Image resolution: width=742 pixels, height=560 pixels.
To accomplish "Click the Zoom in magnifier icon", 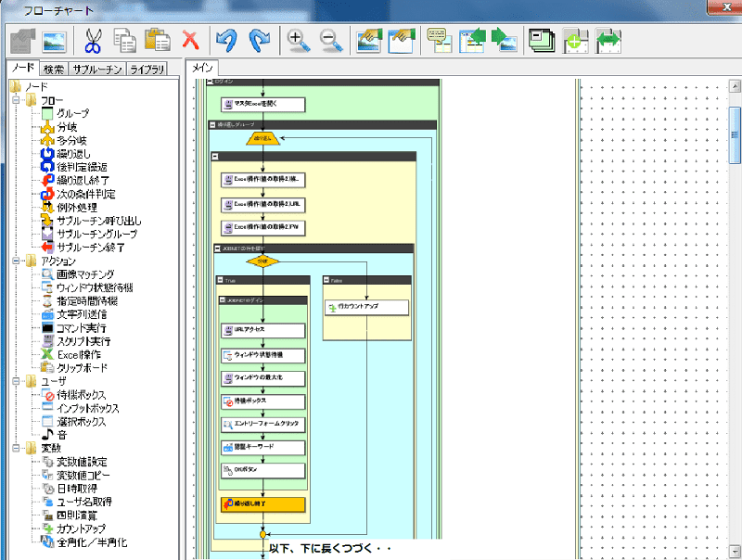I will [299, 41].
